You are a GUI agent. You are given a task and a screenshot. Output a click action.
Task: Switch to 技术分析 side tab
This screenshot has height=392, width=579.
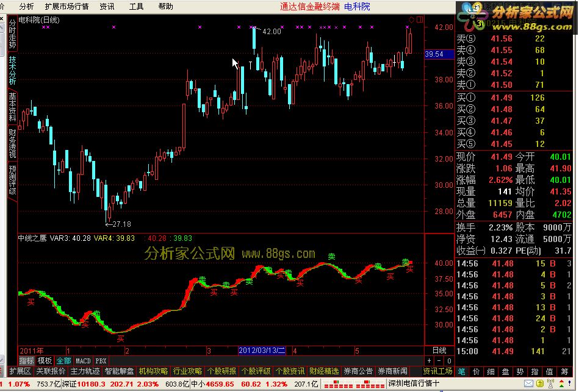coord(13,71)
